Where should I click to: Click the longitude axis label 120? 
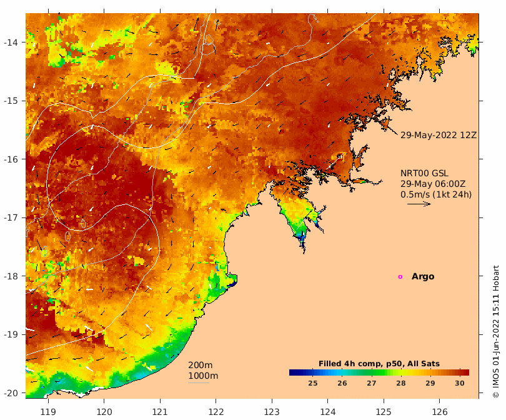[x=104, y=412]
